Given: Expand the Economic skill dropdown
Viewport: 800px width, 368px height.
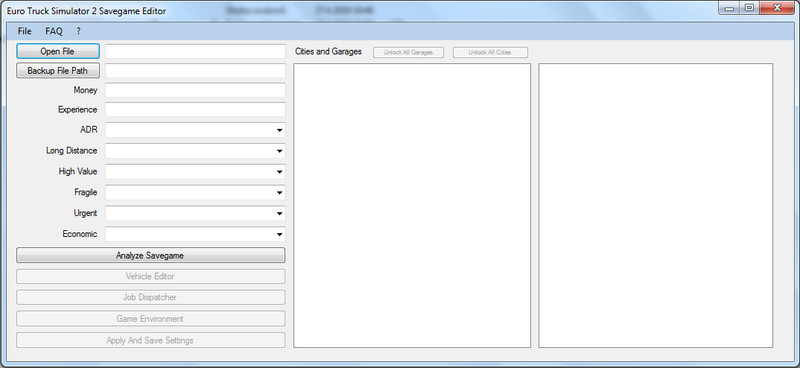Looking at the screenshot, I should pyautogui.click(x=195, y=234).
